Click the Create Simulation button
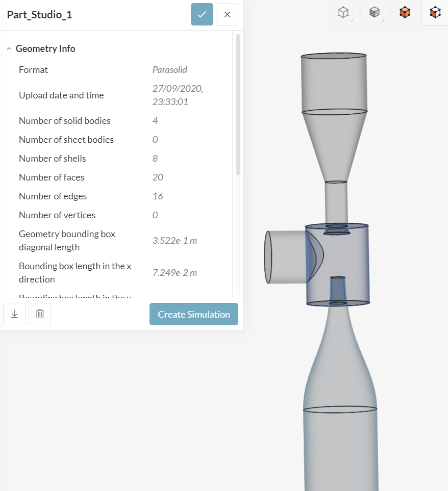The image size is (448, 491). pos(194,314)
